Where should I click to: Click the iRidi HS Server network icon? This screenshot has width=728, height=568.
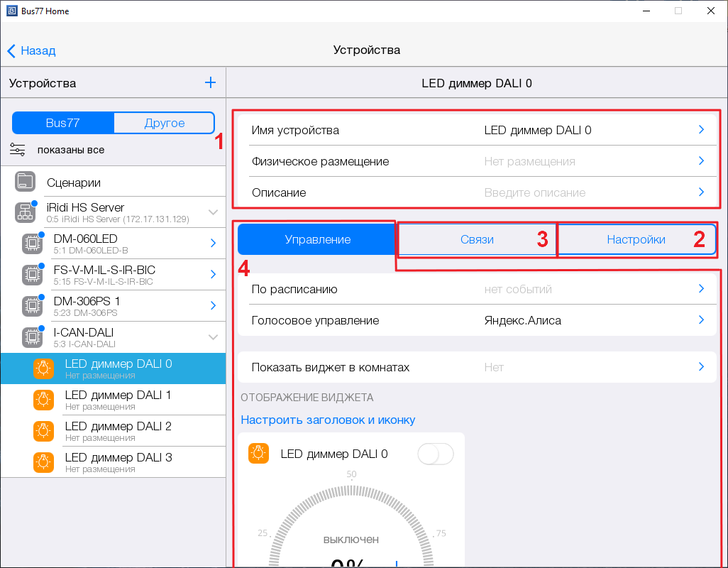(x=26, y=212)
